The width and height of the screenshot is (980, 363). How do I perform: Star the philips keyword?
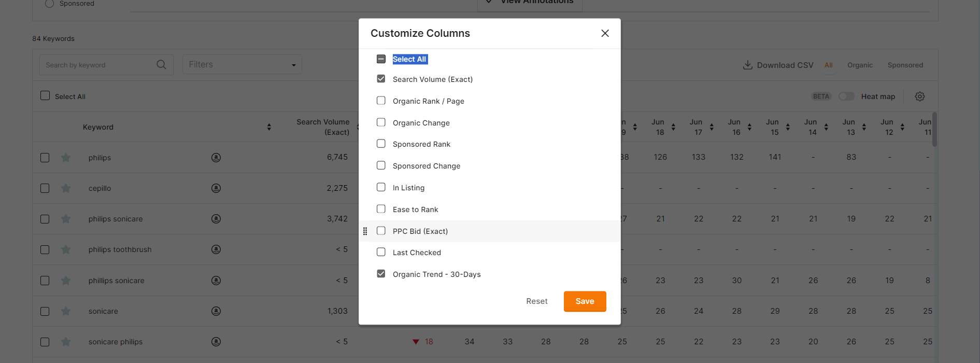coord(66,157)
